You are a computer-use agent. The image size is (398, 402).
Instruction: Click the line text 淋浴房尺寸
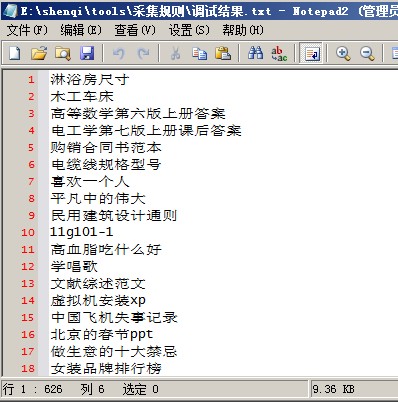click(90, 79)
